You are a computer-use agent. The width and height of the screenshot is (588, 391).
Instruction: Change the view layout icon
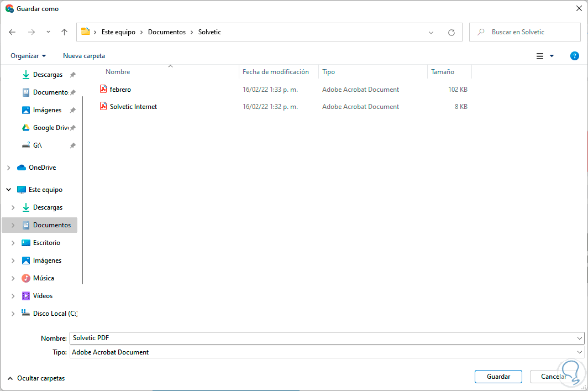point(540,56)
